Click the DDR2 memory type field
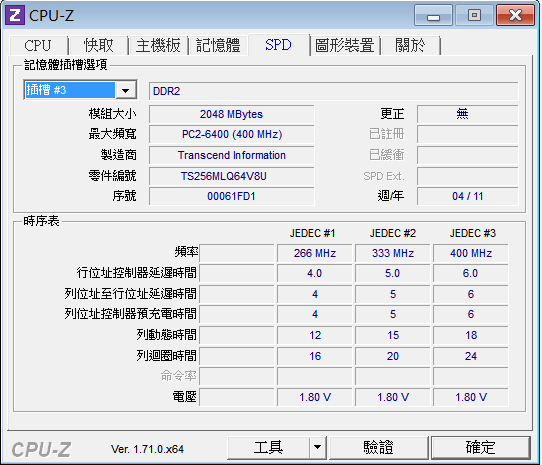Viewport: 542px width, 465px height. pos(334,91)
